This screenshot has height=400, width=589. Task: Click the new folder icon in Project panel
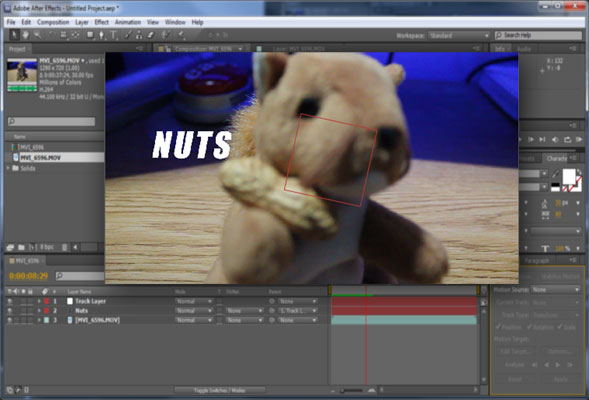tap(21, 247)
